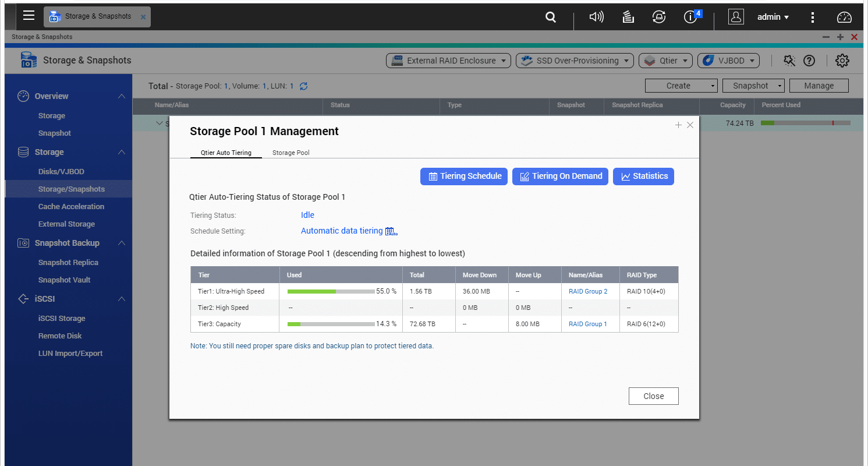This screenshot has width=868, height=466.
Task: Click the Snapshot Backup camera icon in sidebar
Action: tap(23, 243)
